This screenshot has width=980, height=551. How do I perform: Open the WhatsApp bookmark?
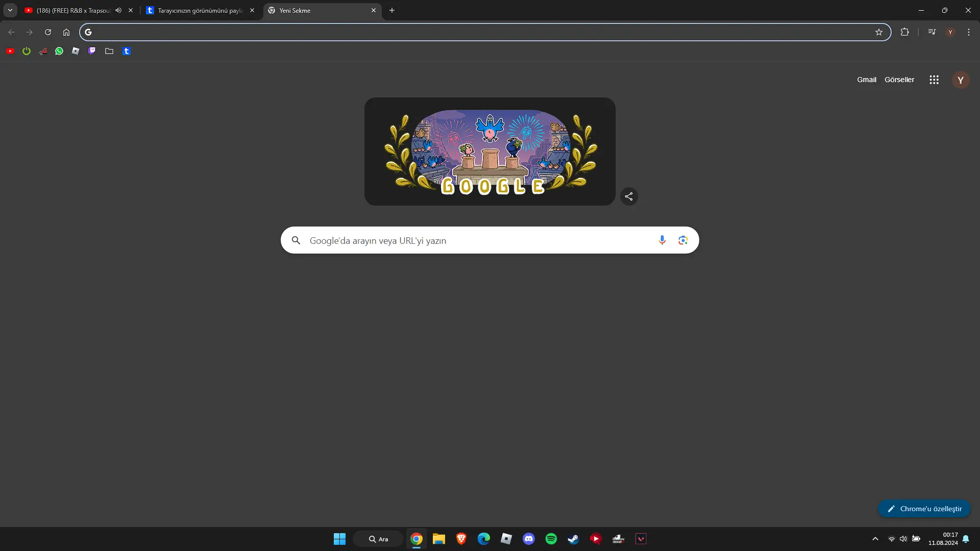pos(59,51)
